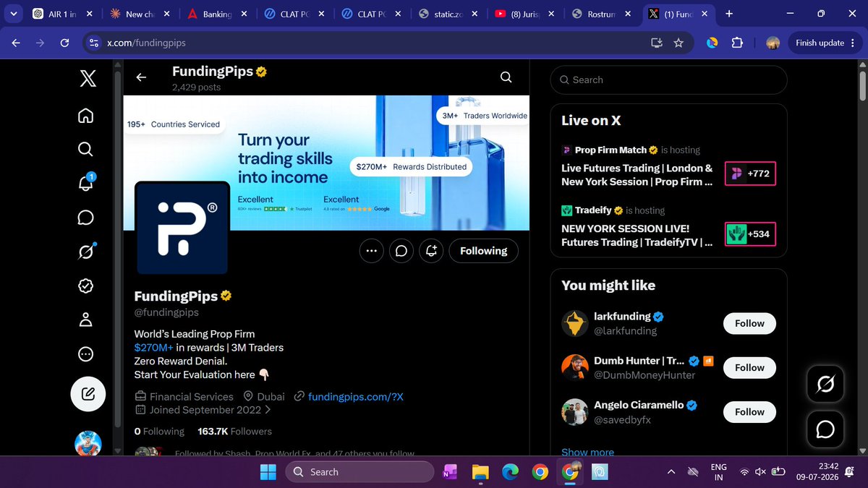Viewport: 868px width, 488px height.
Task: Click the compose post button
Action: 88,394
